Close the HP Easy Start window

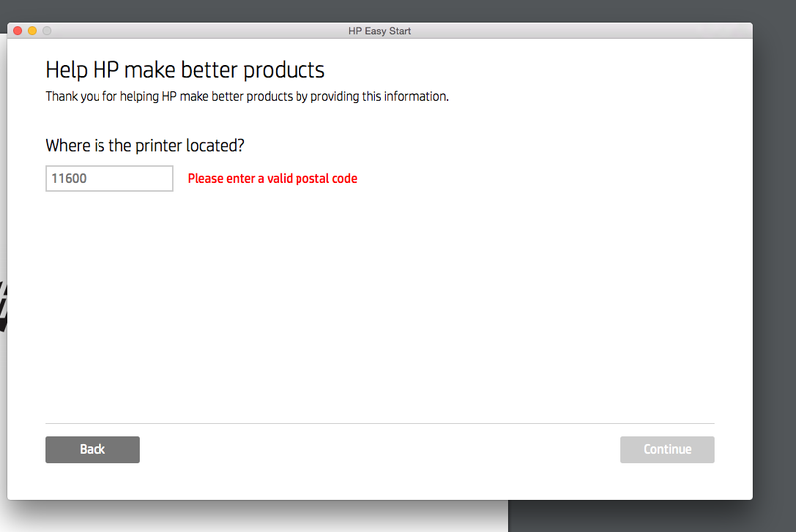[17, 31]
